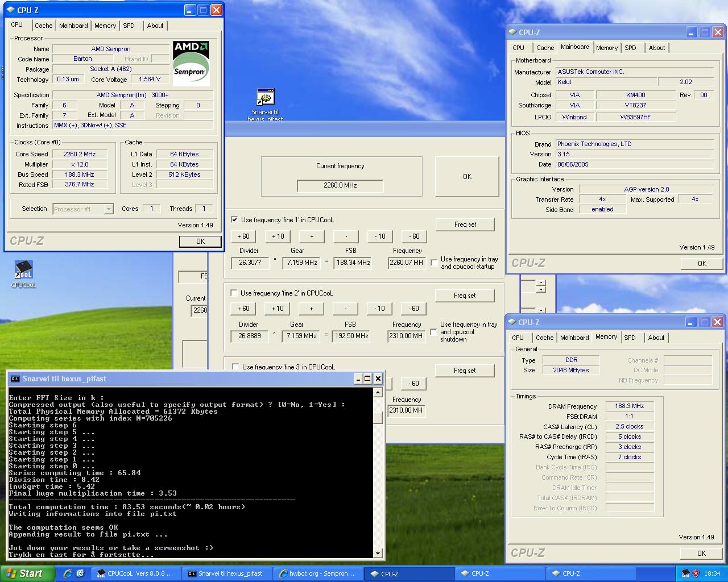Viewport: 728px width, 582px height.
Task: Enable 'Use frequency fine 3 in CPUCooL' checkbox
Action: click(x=235, y=367)
